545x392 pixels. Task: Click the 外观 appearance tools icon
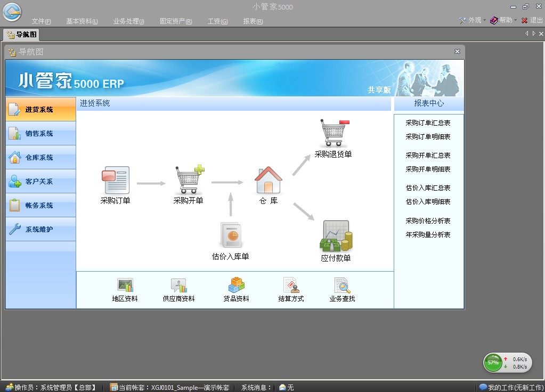(x=462, y=20)
